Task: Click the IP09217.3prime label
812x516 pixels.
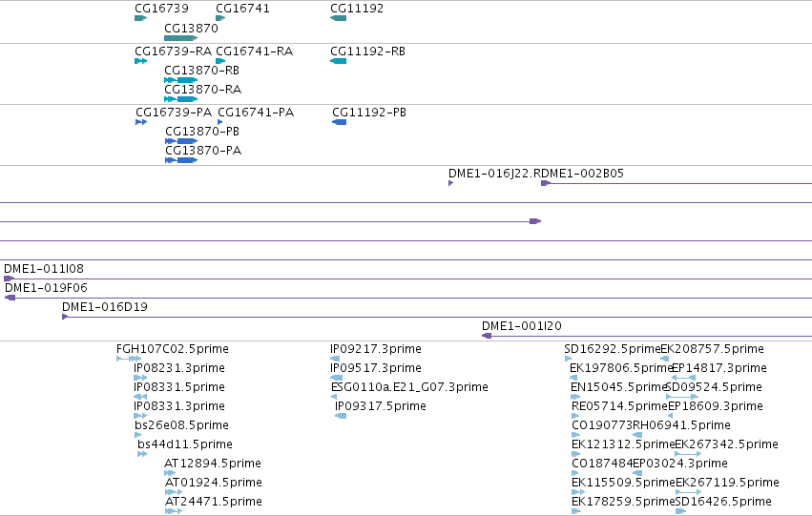Action: click(x=376, y=349)
